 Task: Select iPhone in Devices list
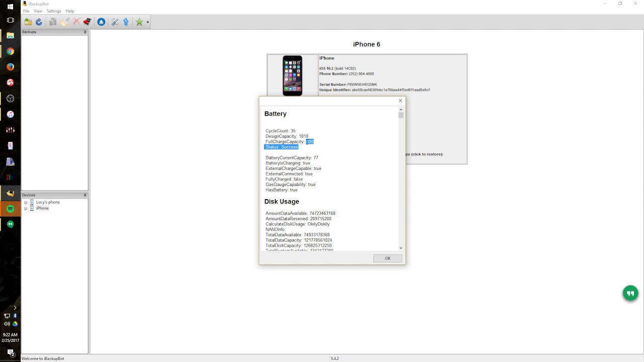coord(42,208)
